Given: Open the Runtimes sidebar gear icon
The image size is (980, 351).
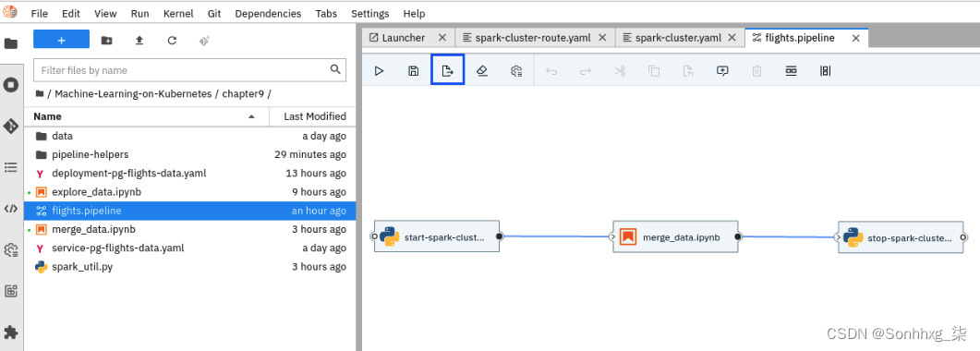Looking at the screenshot, I should 11,249.
